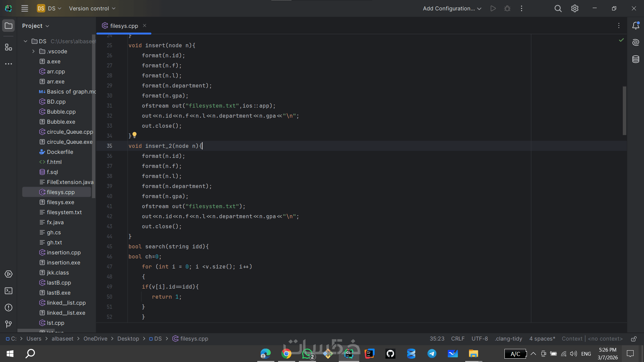Screen dimensions: 644x362
Task: Open the AI Assistant spiral icon
Action: coord(636,42)
